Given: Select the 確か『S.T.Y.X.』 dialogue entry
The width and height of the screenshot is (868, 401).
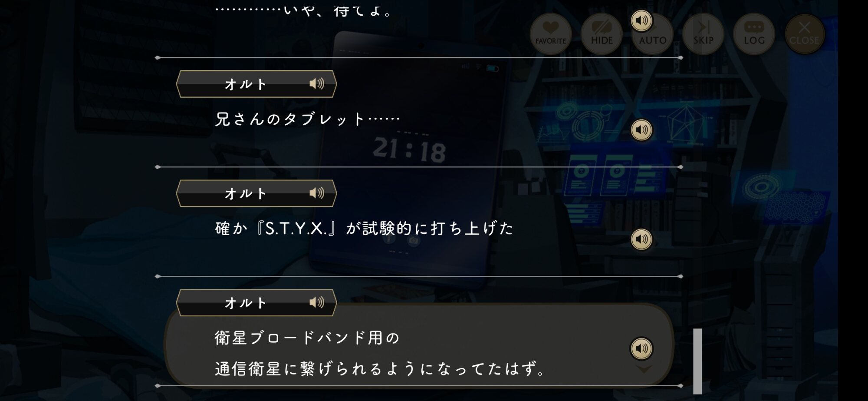Looking at the screenshot, I should click(364, 229).
